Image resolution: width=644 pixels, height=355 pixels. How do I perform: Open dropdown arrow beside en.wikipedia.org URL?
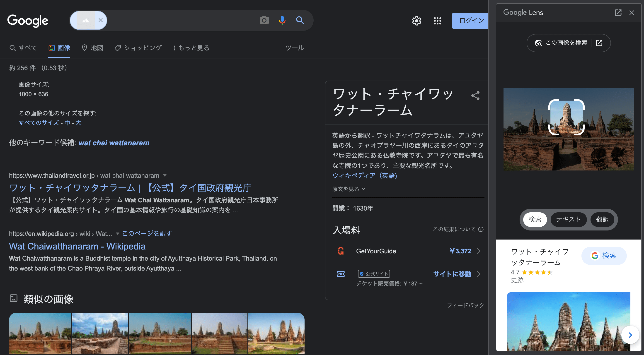(118, 234)
